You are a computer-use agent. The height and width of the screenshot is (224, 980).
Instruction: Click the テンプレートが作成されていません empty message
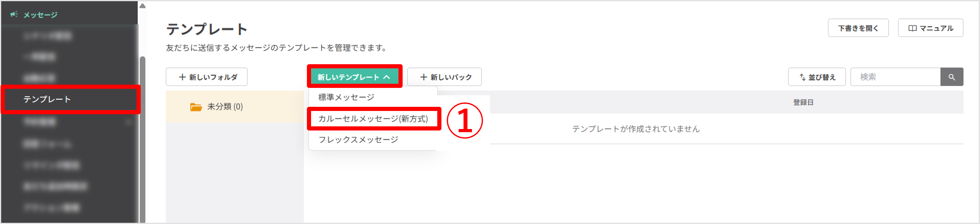tap(636, 129)
